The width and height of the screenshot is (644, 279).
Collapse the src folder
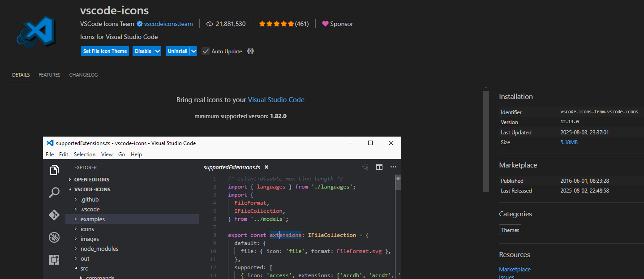[76, 268]
